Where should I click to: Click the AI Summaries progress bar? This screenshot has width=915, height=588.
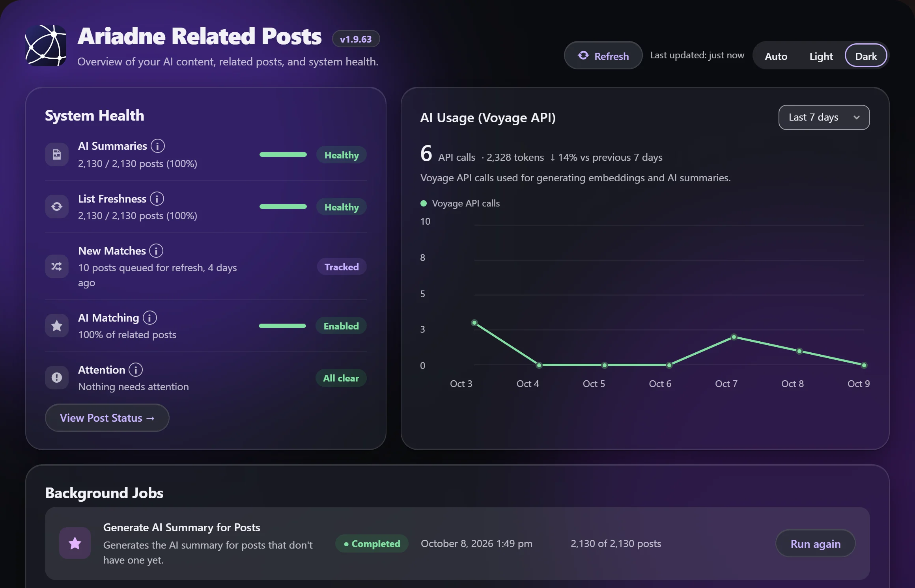click(283, 154)
